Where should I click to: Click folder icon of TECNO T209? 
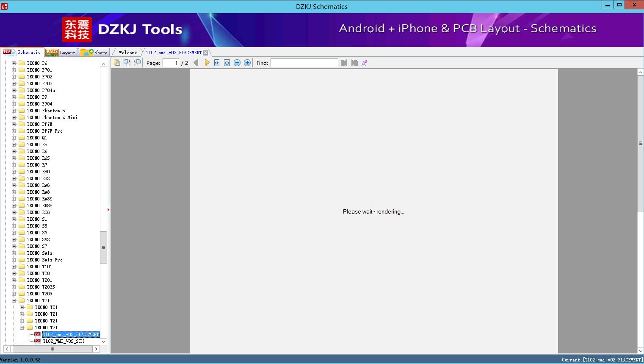(x=22, y=294)
